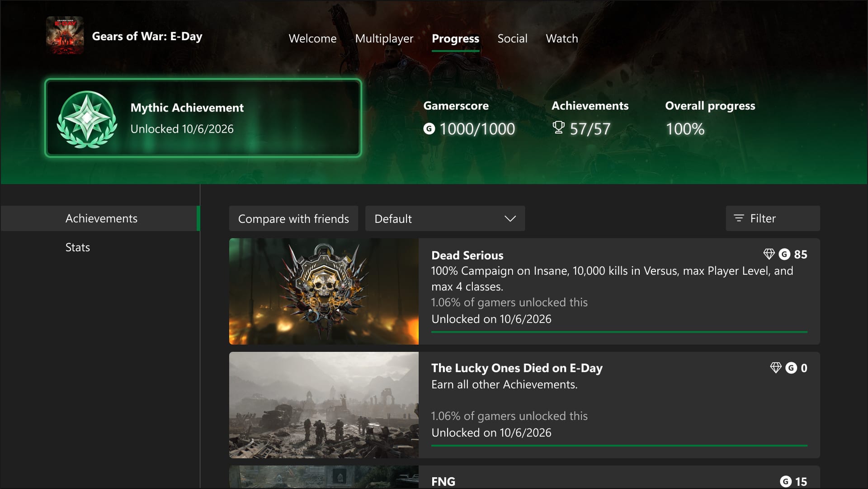868x489 pixels.
Task: Click the Unlocked 10/6/2026 text in Mythic card
Action: point(182,129)
